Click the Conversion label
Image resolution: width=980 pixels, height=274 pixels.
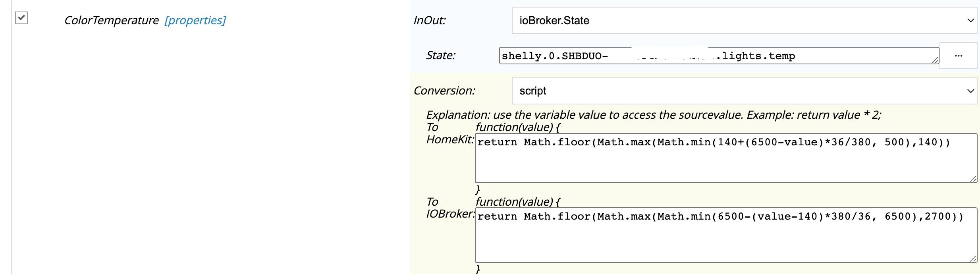coord(444,91)
